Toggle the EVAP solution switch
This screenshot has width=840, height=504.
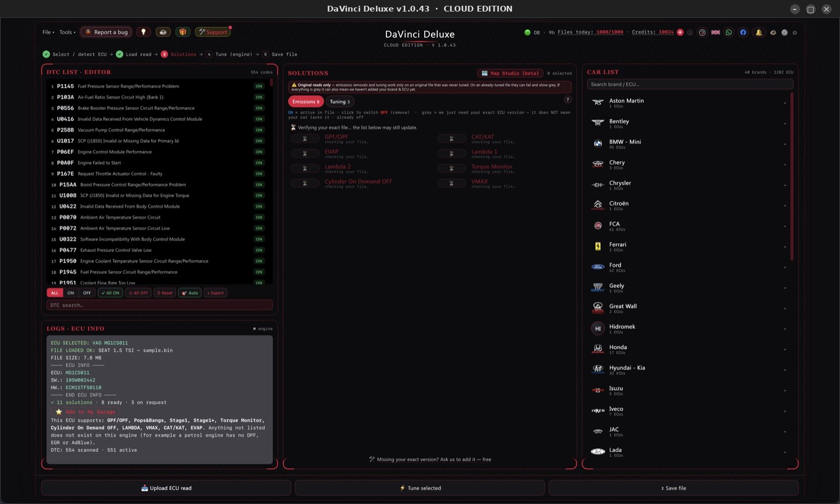(x=305, y=153)
